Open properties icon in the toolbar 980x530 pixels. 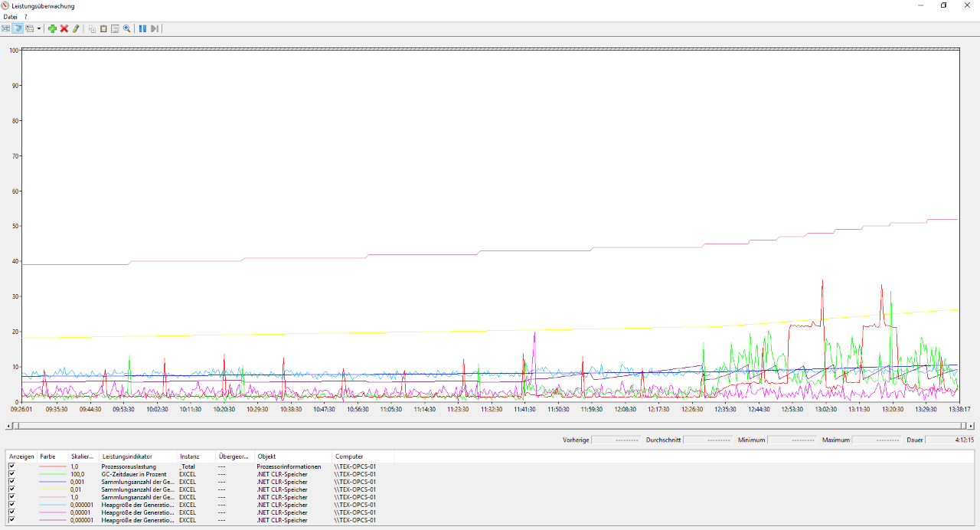pos(115,28)
